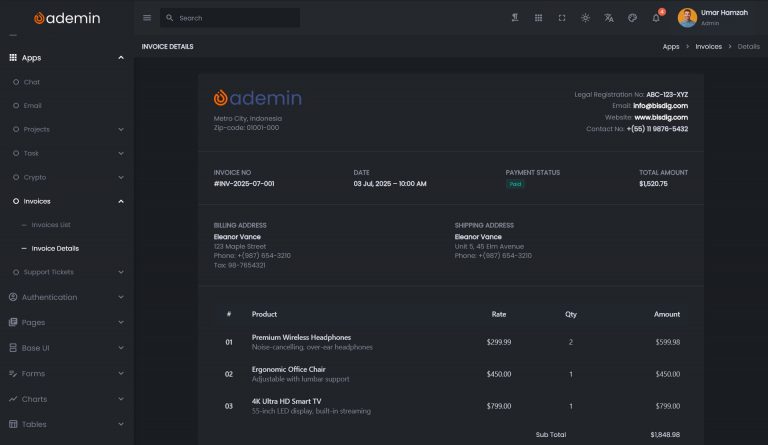
Task: Expand the Base UI chevron
Action: coord(121,348)
